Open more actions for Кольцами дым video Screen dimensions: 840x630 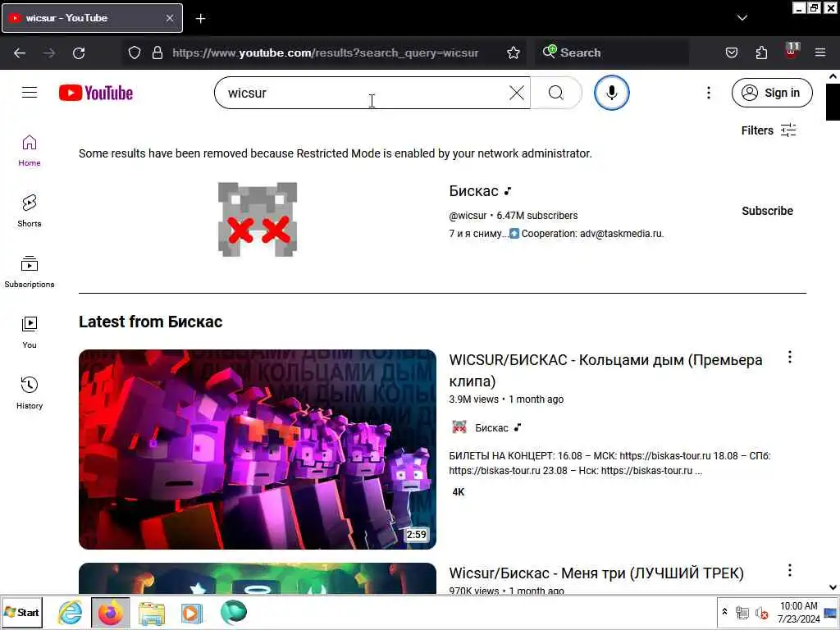pyautogui.click(x=790, y=358)
